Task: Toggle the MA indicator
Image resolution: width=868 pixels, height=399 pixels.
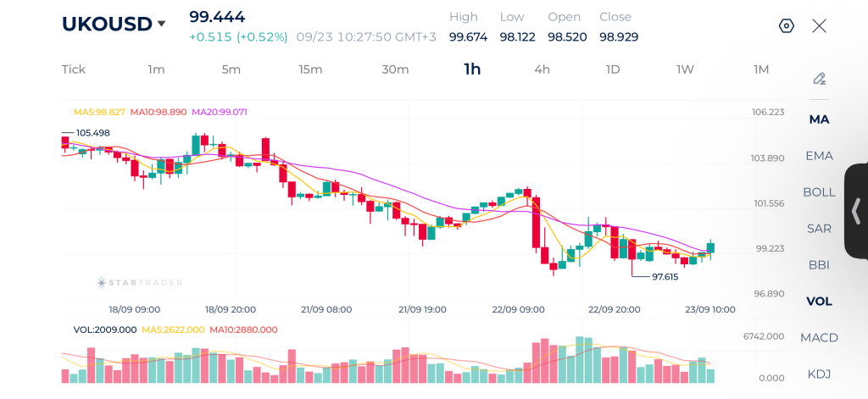Action: coord(820,119)
